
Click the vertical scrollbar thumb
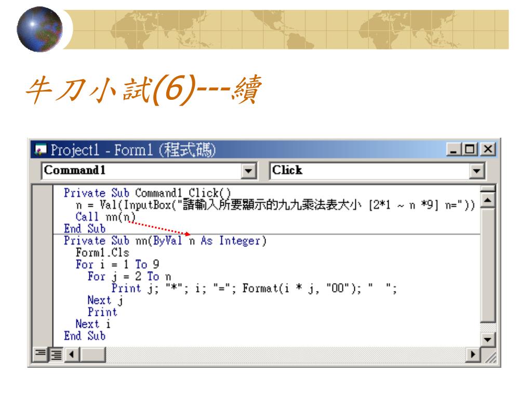coord(488,264)
